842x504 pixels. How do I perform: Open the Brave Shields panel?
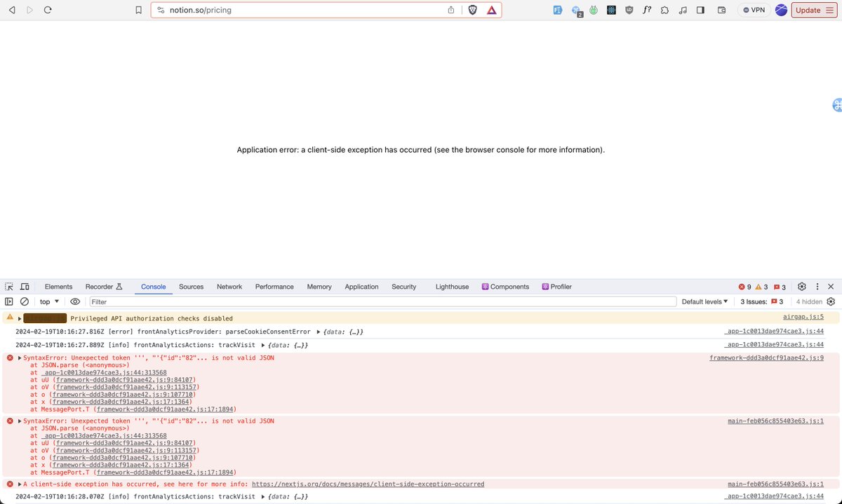(x=472, y=11)
